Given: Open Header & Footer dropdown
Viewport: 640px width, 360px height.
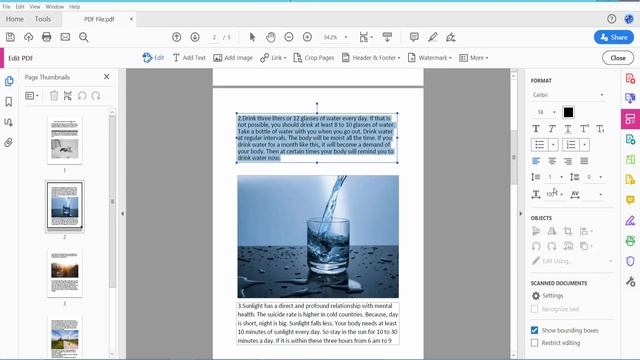Looking at the screenshot, I should (371, 58).
